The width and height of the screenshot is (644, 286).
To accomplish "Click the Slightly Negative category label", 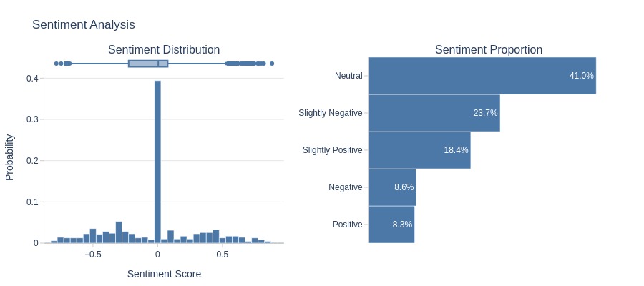I will [x=331, y=113].
